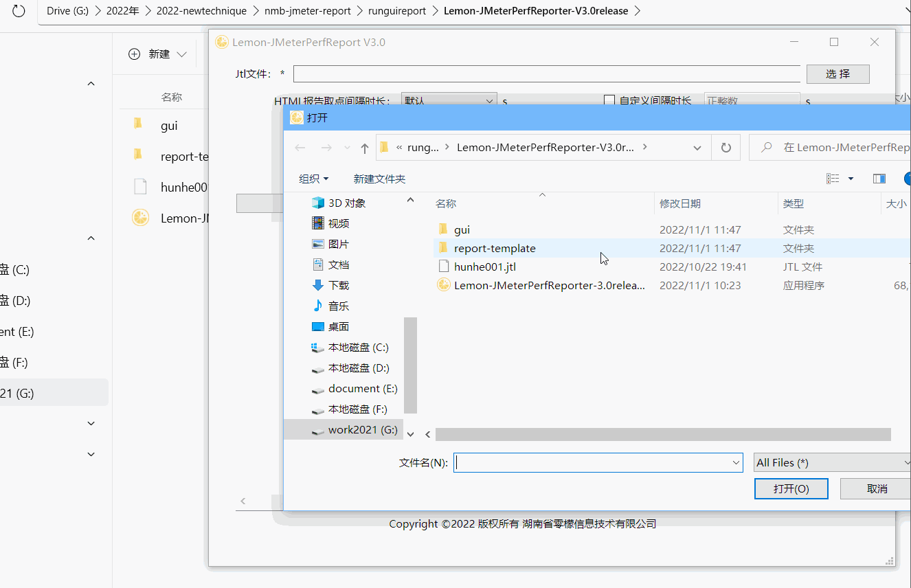
Task: Select the report-template folder in Open dialog
Action: click(495, 248)
